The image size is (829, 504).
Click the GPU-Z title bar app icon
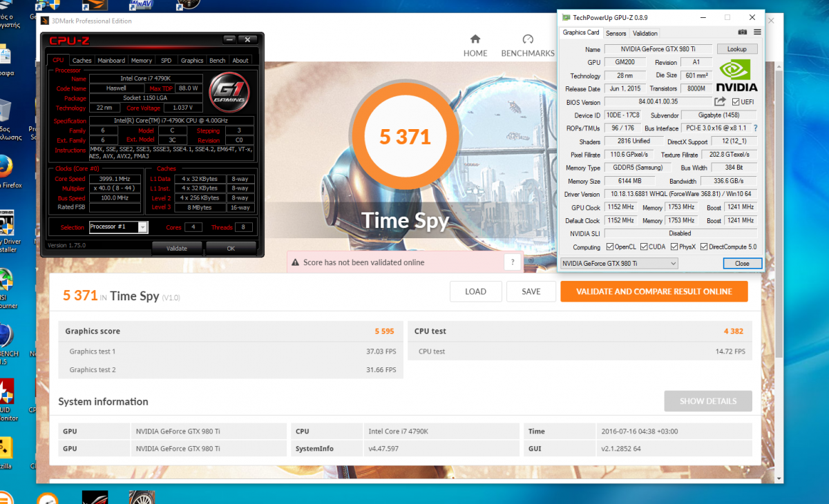[566, 17]
